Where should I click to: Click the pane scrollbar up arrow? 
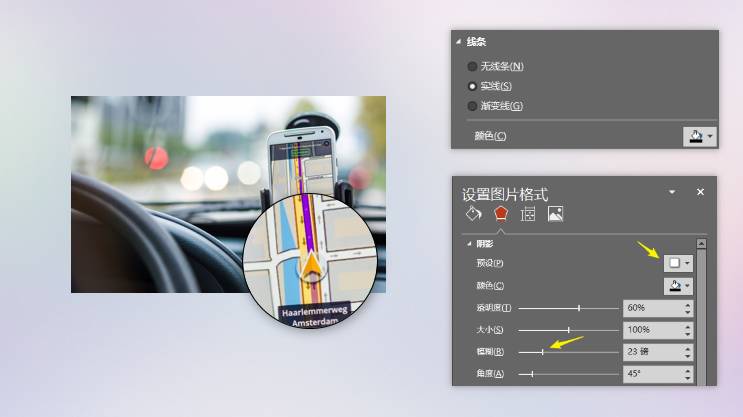coord(701,244)
